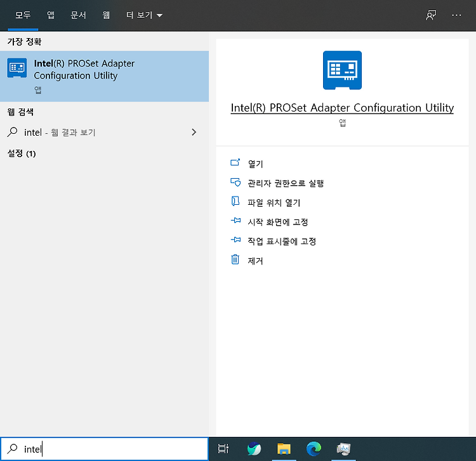Open the feedback person icon
Viewport: 476px width, 461px height.
[431, 15]
